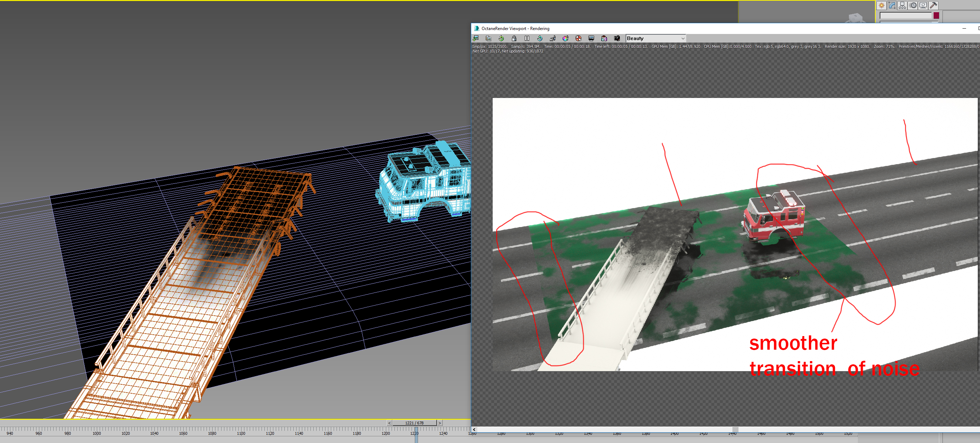Click the save render image icon
This screenshot has width=980, height=443.
coord(476,39)
